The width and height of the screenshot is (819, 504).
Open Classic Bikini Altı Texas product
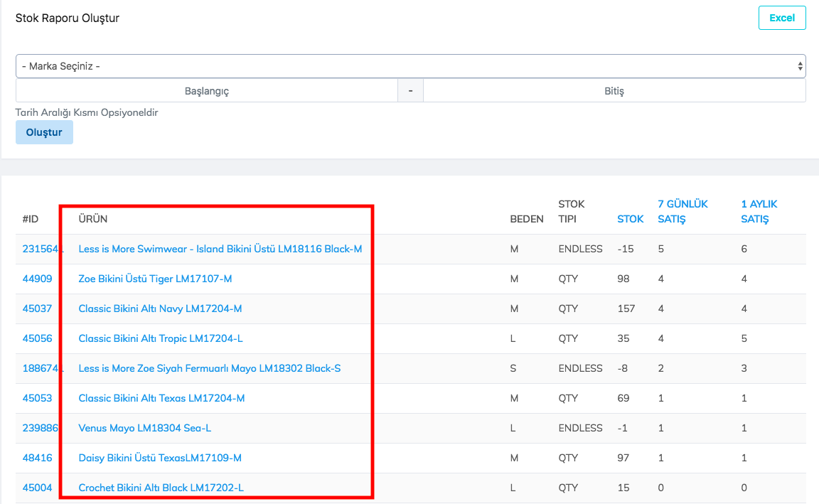tap(161, 398)
